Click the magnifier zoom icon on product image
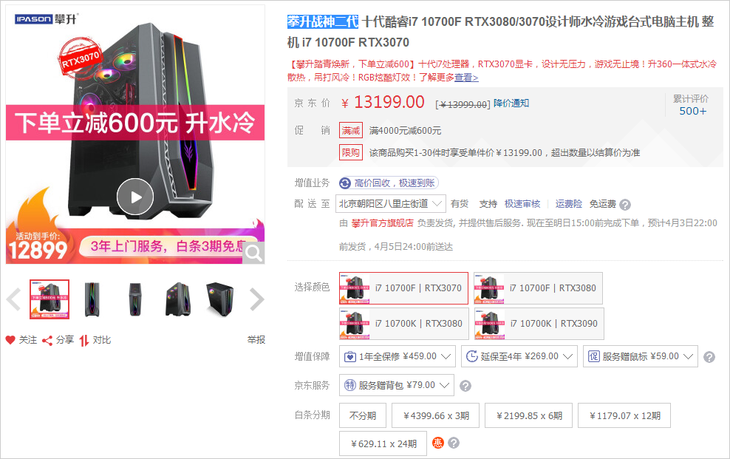This screenshot has height=459, width=730. 254,253
